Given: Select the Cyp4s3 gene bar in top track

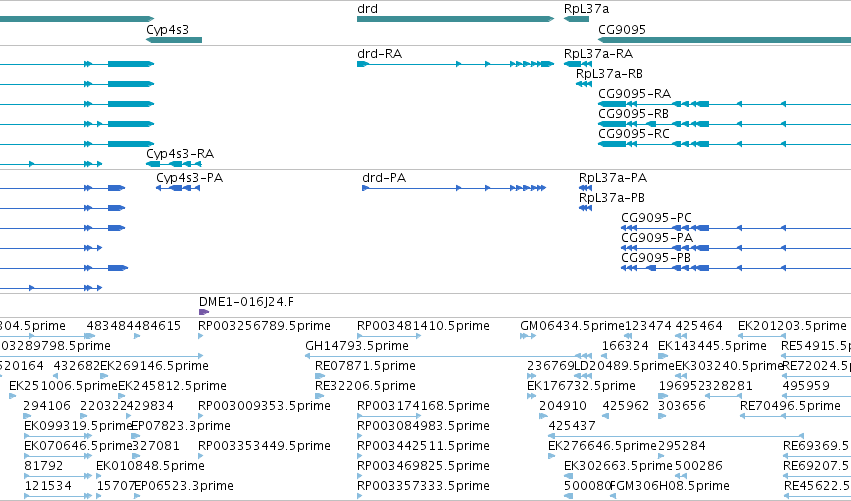Looking at the screenshot, I should (x=174, y=40).
